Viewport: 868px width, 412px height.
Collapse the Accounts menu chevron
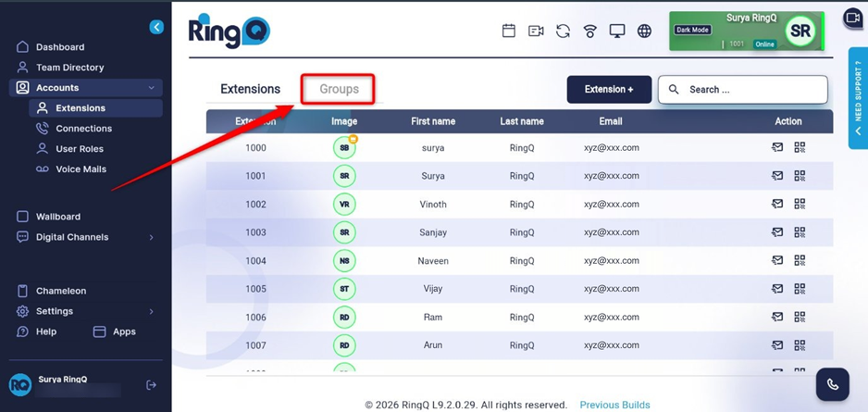(x=151, y=88)
